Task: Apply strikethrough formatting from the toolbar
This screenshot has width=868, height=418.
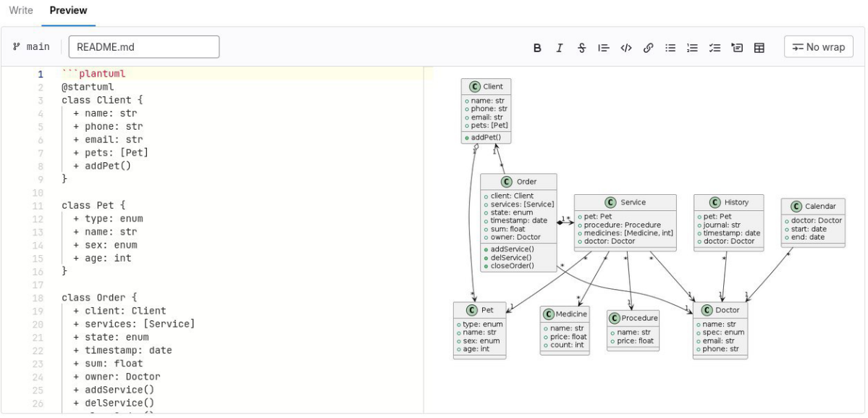Action: pyautogui.click(x=581, y=48)
